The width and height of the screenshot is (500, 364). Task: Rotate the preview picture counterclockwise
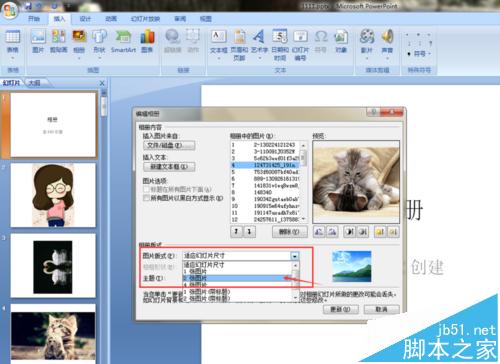point(319,232)
